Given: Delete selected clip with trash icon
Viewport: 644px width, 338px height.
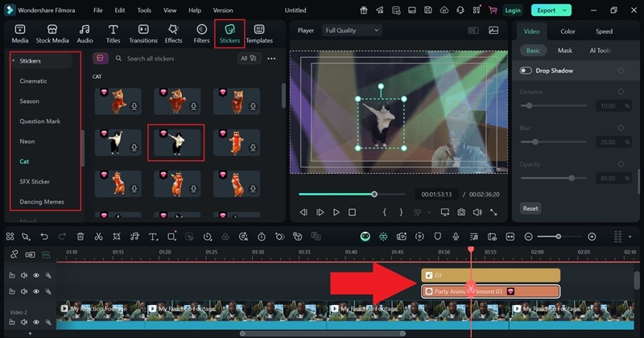Looking at the screenshot, I should coord(80,236).
